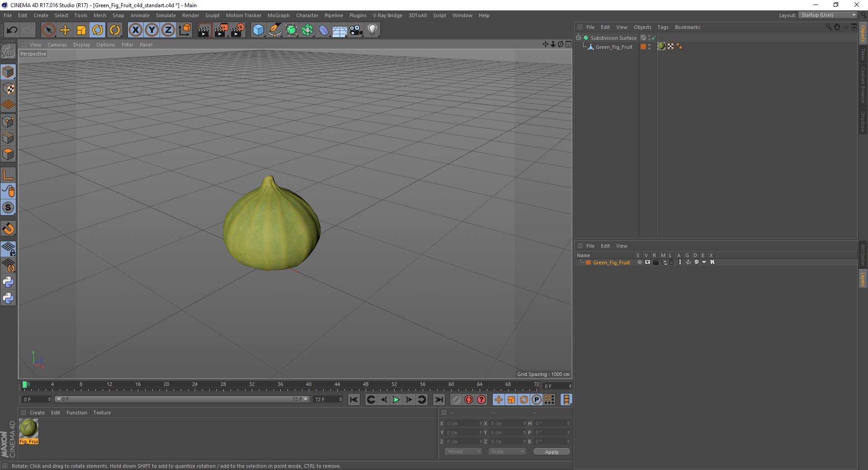
Task: Go to end of animation
Action: [439, 399]
